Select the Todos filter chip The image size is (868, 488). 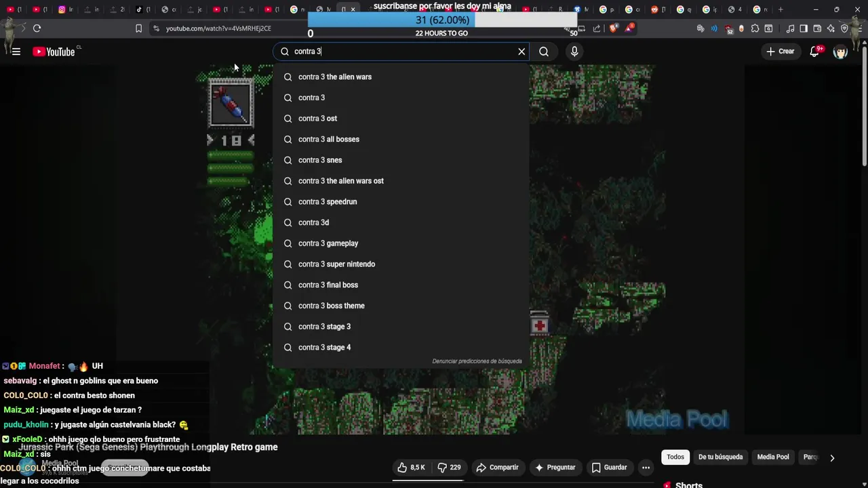click(675, 457)
